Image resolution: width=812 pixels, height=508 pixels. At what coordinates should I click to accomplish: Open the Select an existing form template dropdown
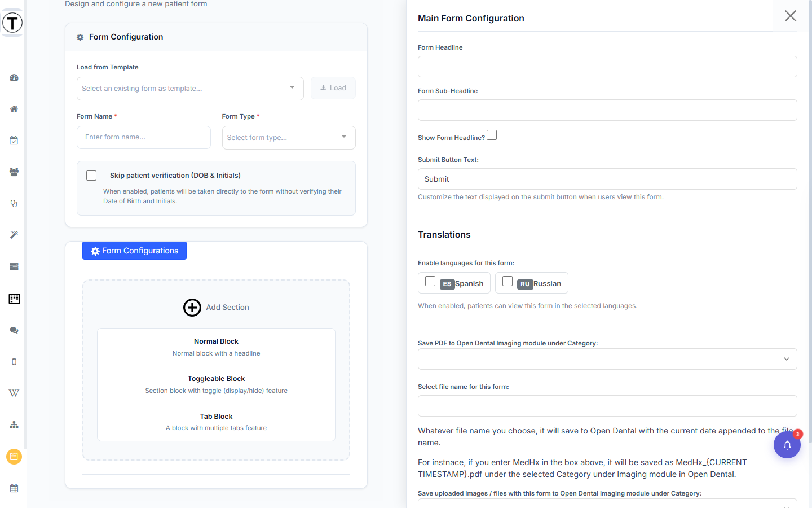[x=190, y=89]
